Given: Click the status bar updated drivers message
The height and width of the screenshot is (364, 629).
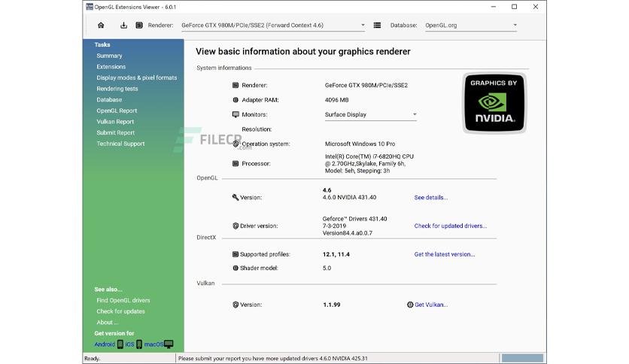Looking at the screenshot, I should coord(273,359).
